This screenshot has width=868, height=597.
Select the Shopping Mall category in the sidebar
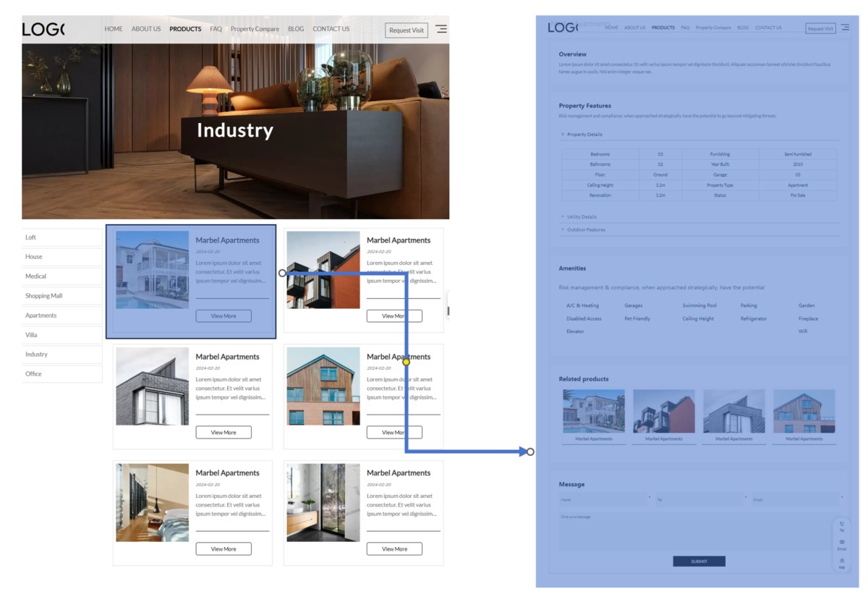[62, 296]
